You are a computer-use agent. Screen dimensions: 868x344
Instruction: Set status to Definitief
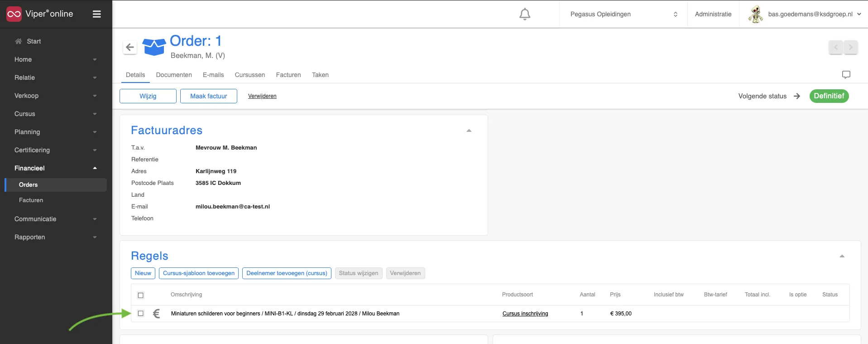pyautogui.click(x=829, y=96)
